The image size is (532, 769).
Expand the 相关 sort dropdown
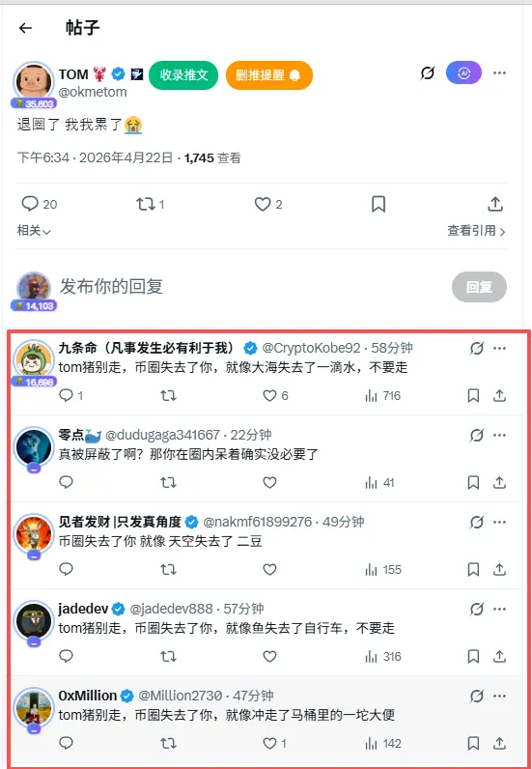point(34,231)
